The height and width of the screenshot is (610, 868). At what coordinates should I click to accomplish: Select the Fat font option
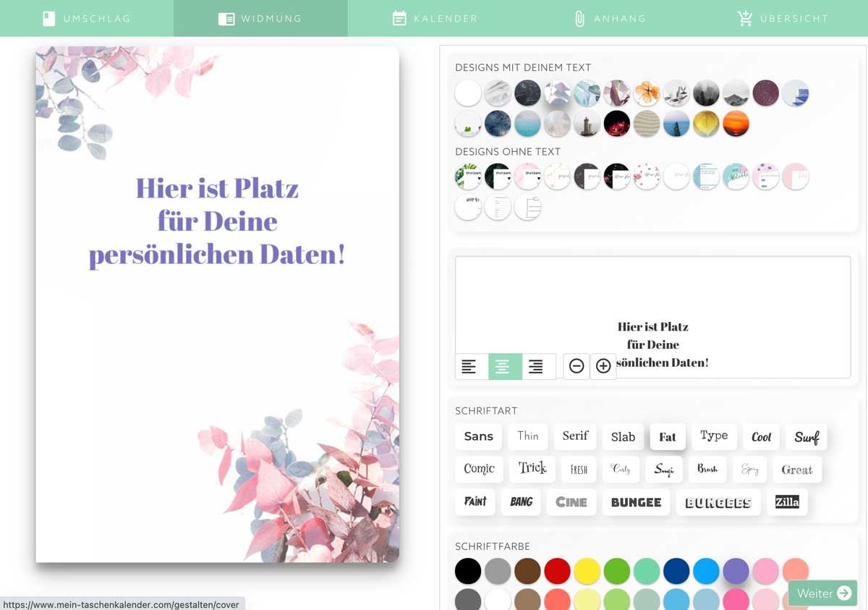(667, 437)
